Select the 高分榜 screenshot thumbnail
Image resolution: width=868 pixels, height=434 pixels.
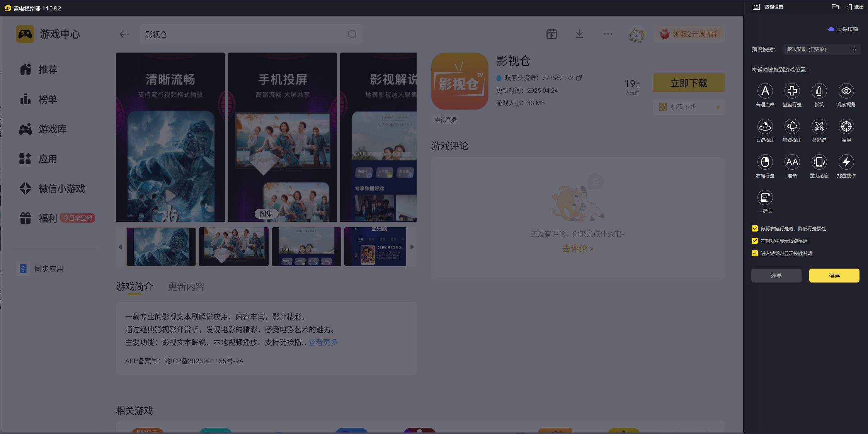(x=375, y=247)
